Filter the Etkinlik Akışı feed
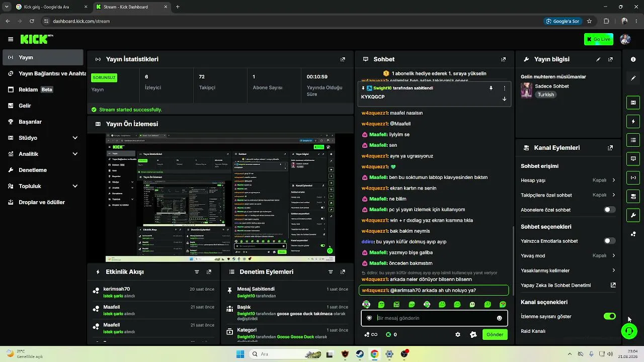This screenshot has width=644, height=362. 197,271
